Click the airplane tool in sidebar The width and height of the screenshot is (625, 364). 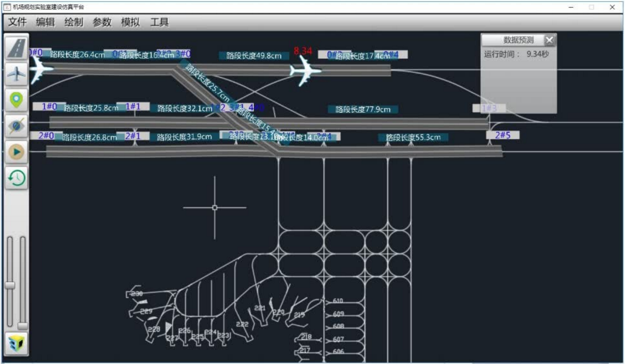(17, 74)
